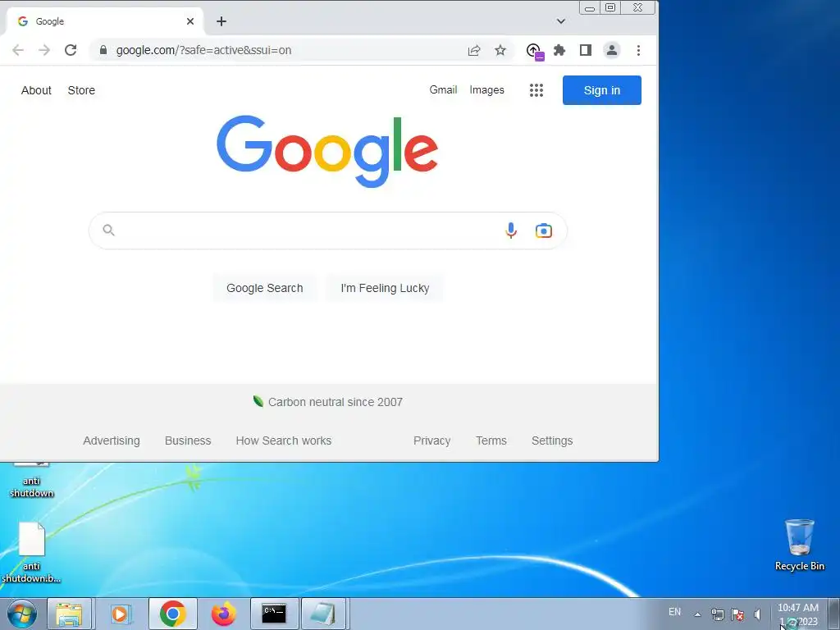This screenshot has width=840, height=630.
Task: Open the extension icon with the purple badge
Action: point(534,52)
